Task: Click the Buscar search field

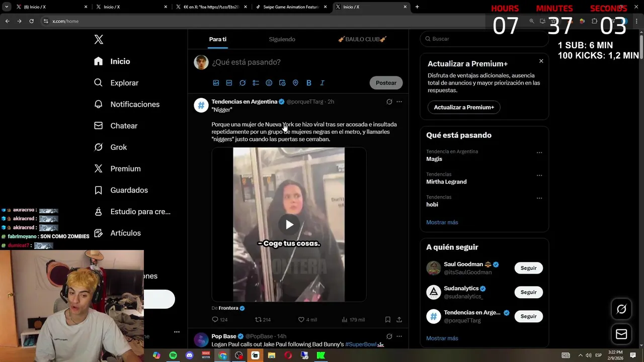Action: (x=484, y=39)
